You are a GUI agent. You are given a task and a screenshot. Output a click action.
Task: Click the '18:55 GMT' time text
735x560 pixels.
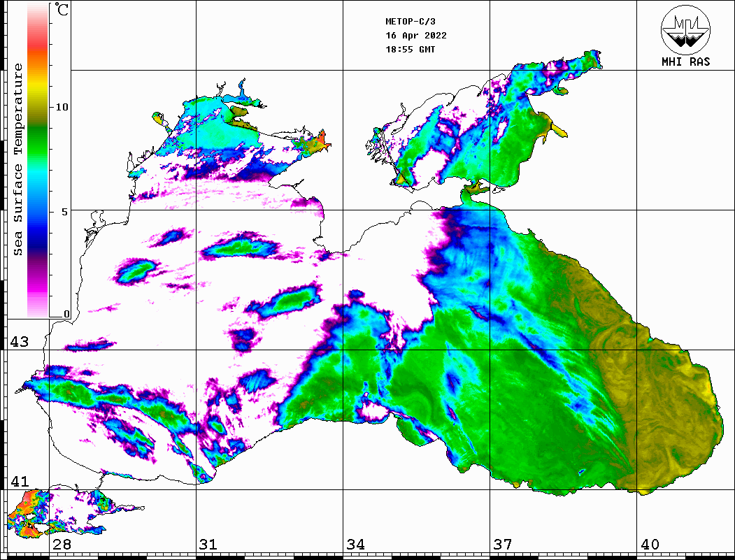click(411, 49)
